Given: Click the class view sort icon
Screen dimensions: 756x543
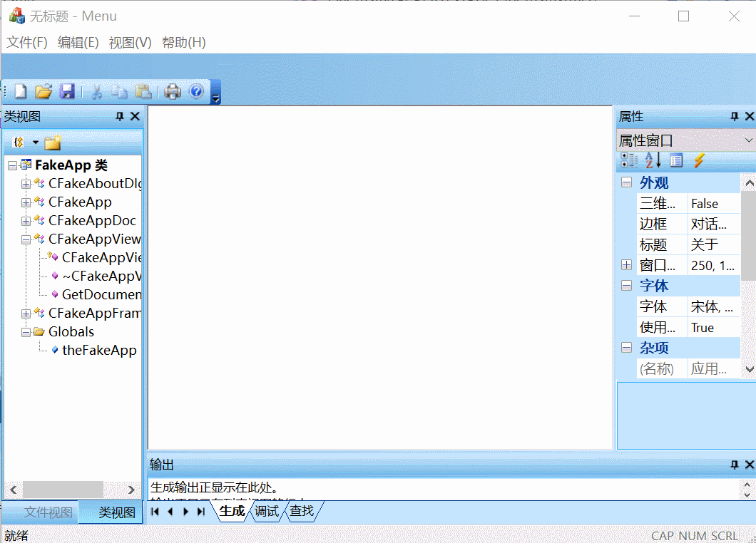Looking at the screenshot, I should click(x=19, y=142).
